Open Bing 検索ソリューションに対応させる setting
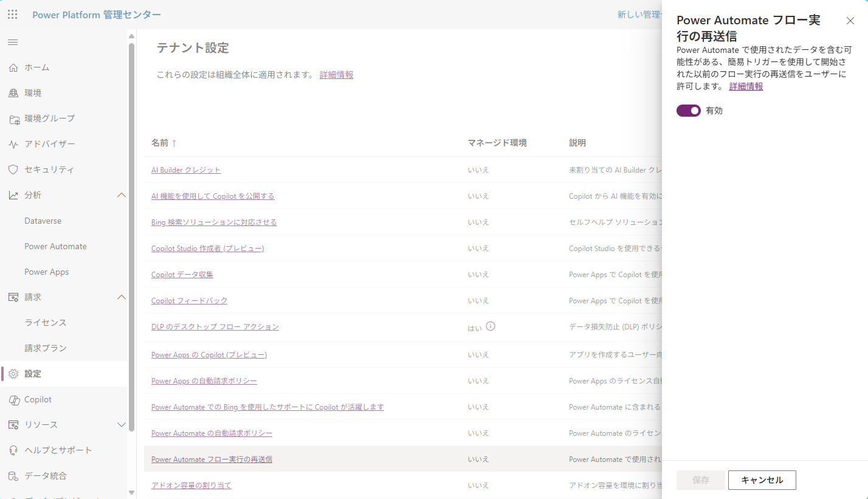Viewport: 868px width, 499px height. click(214, 222)
